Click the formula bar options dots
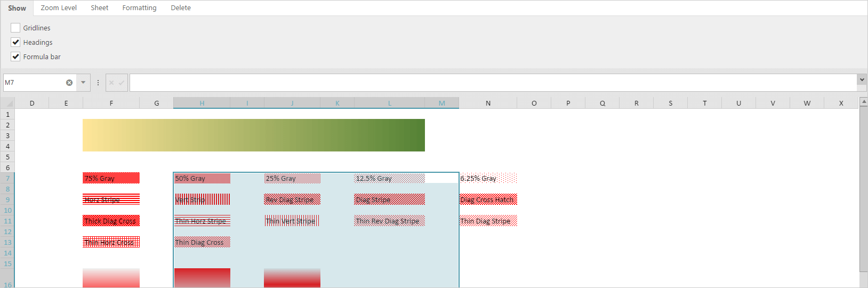Image resolution: width=868 pixels, height=288 pixels. point(98,83)
